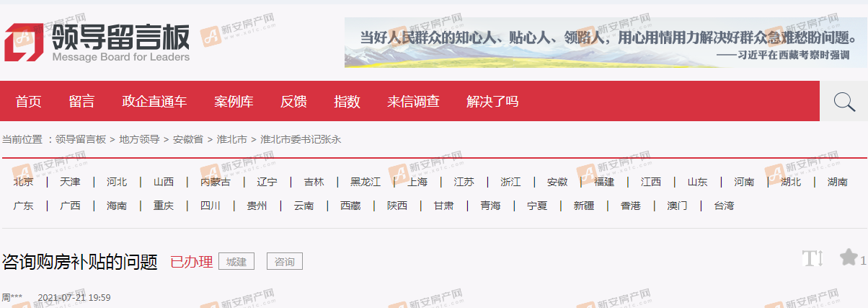Click the 淮北市 breadcrumb link
The image size is (868, 308).
click(231, 139)
